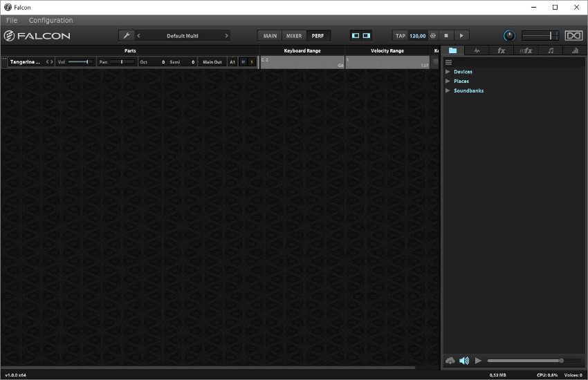Open the Default Multi preset name
This screenshot has width=588, height=380.
pyautogui.click(x=182, y=35)
